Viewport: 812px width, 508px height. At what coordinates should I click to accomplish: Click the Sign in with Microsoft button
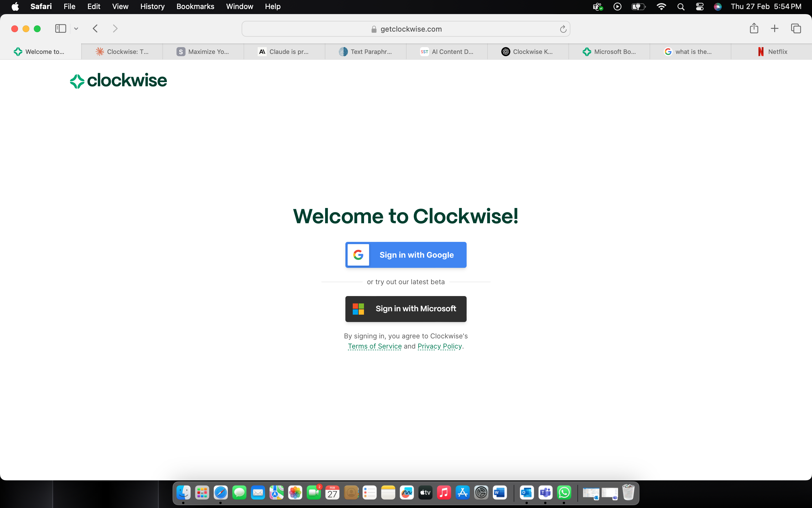(x=406, y=309)
